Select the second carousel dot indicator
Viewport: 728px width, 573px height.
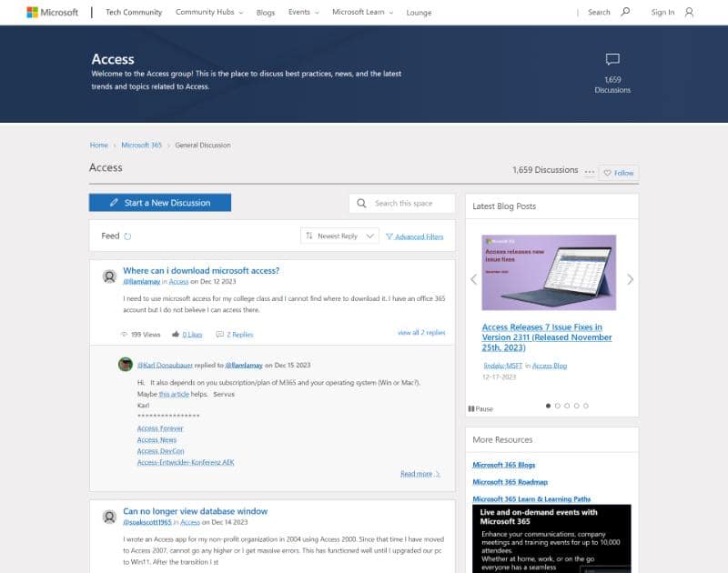point(556,407)
